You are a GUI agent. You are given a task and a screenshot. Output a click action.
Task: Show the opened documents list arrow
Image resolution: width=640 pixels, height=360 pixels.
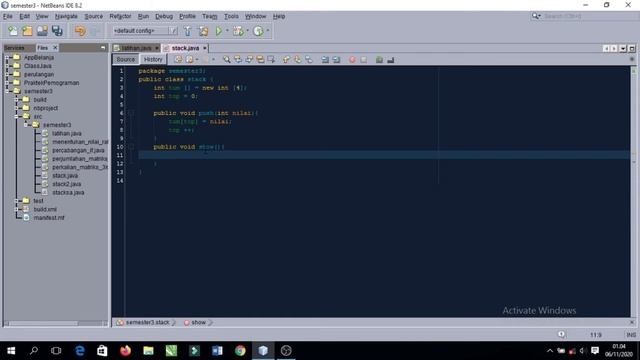(623, 49)
